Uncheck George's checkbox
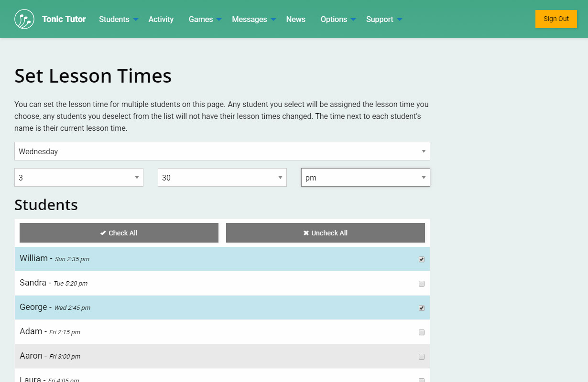 coord(422,308)
